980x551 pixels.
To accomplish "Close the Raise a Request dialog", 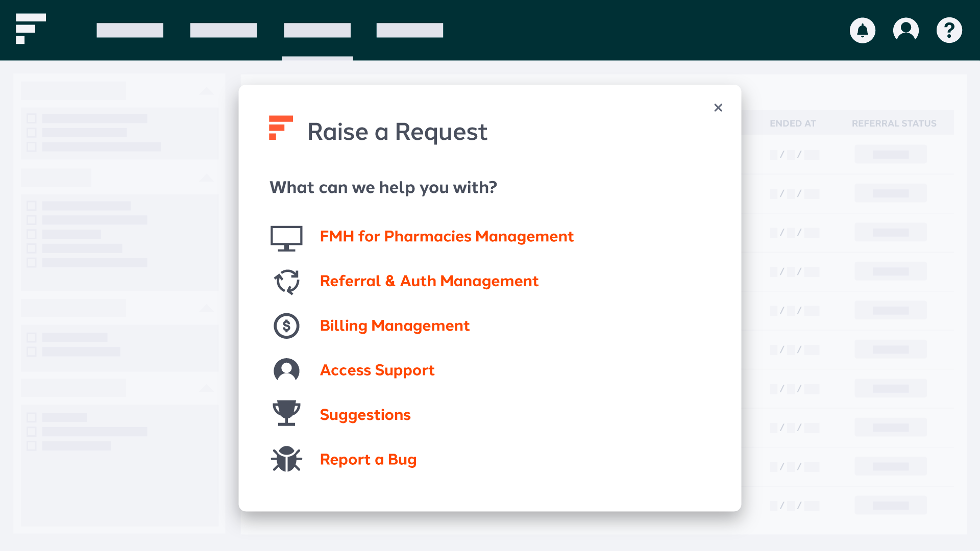I will coord(718,108).
